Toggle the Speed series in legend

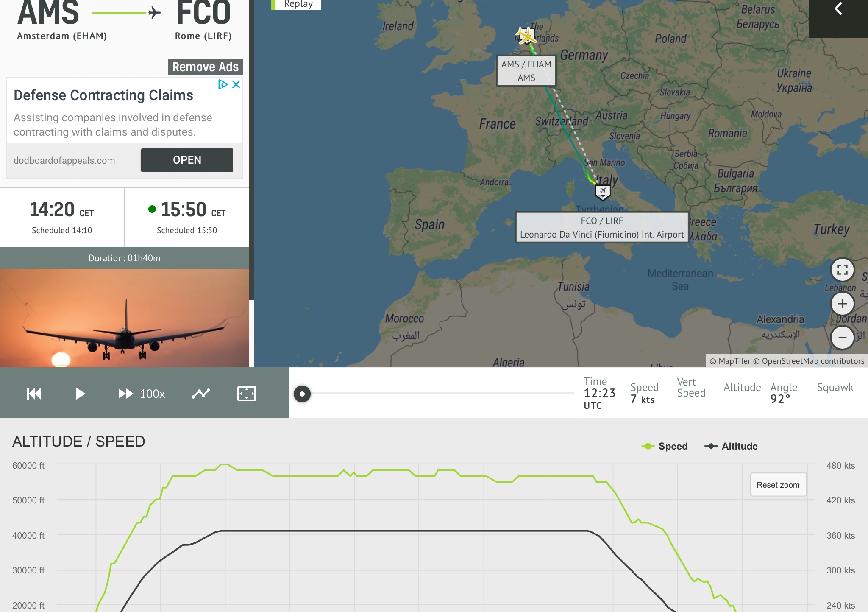coord(665,446)
